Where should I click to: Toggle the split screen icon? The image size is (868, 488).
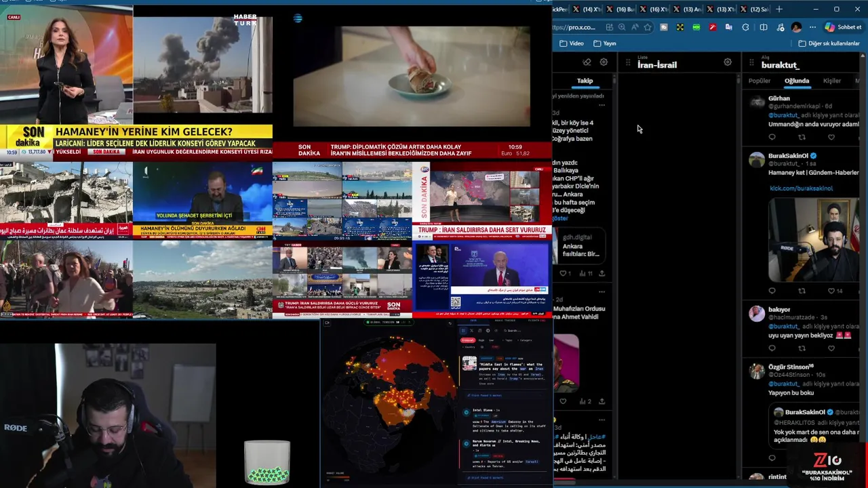click(764, 27)
